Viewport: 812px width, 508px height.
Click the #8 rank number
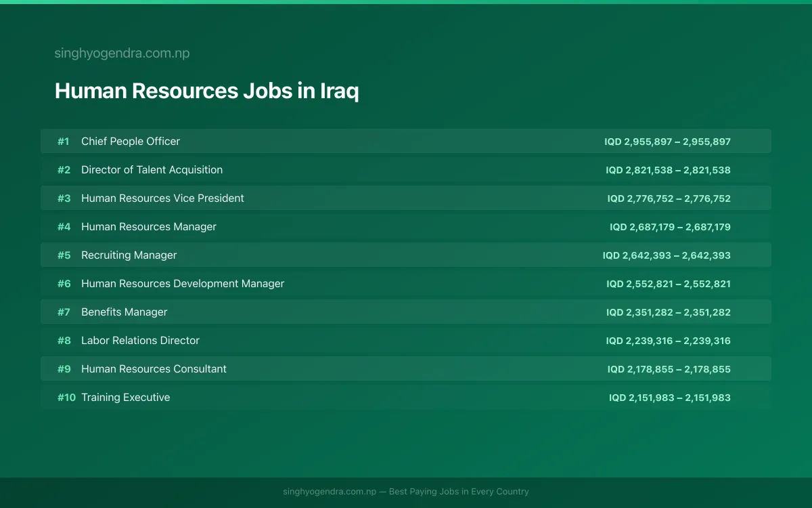64,341
